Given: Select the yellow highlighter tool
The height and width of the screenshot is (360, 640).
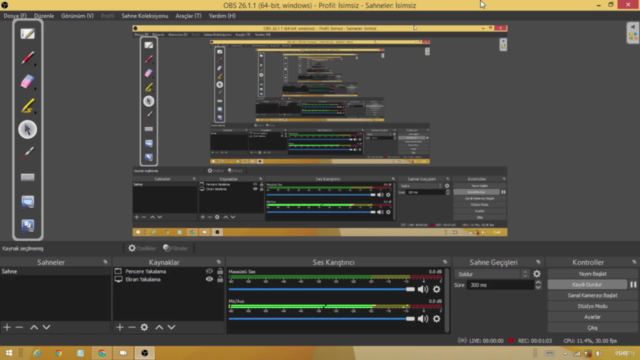Looking at the screenshot, I should tap(27, 106).
